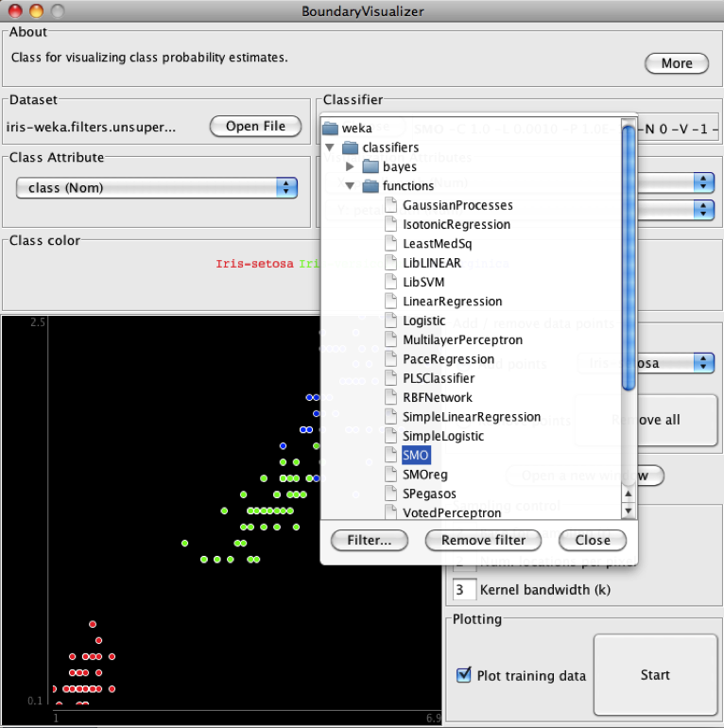Click the classifier list scrollbar down arrow
The image size is (724, 728).
point(629,511)
